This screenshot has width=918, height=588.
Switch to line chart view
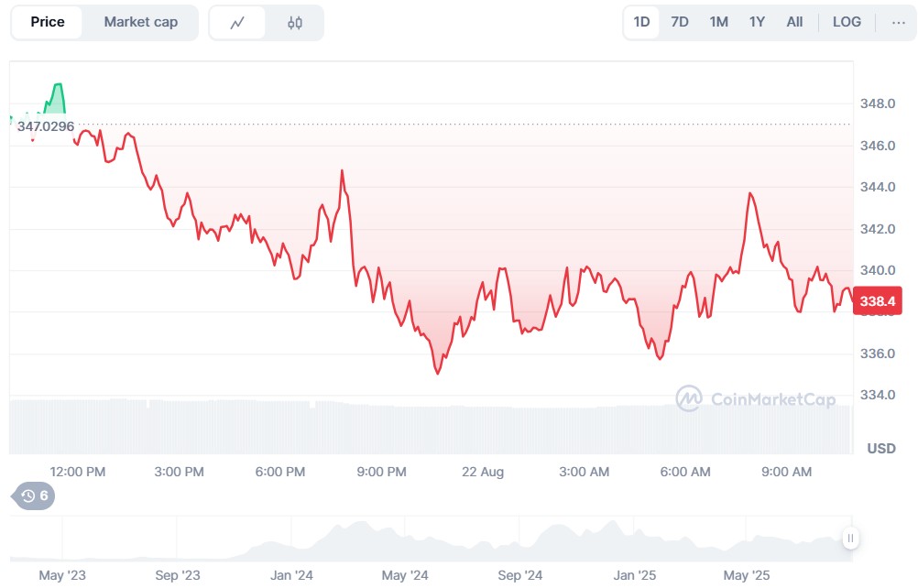(x=237, y=23)
